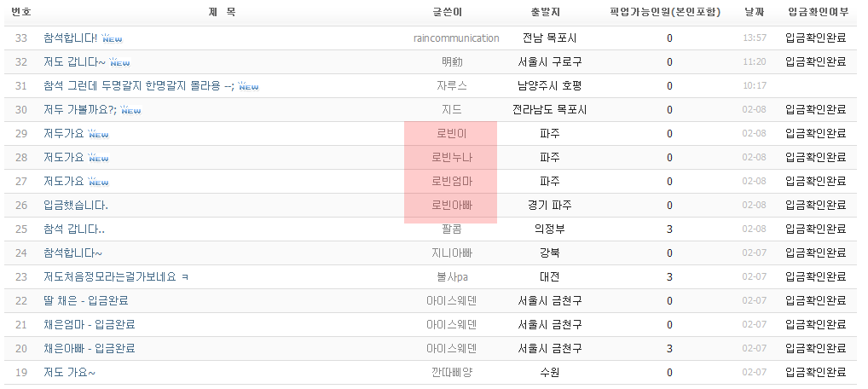Viewport: 868px width, 389px height.
Task: Open the post titled '참석합니다!'
Action: pos(71,38)
